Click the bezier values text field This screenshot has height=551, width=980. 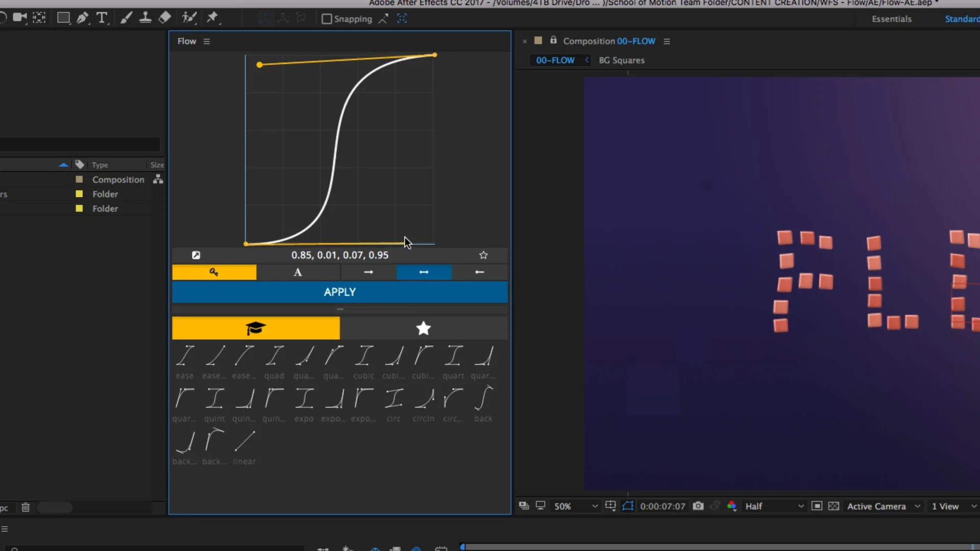339,255
